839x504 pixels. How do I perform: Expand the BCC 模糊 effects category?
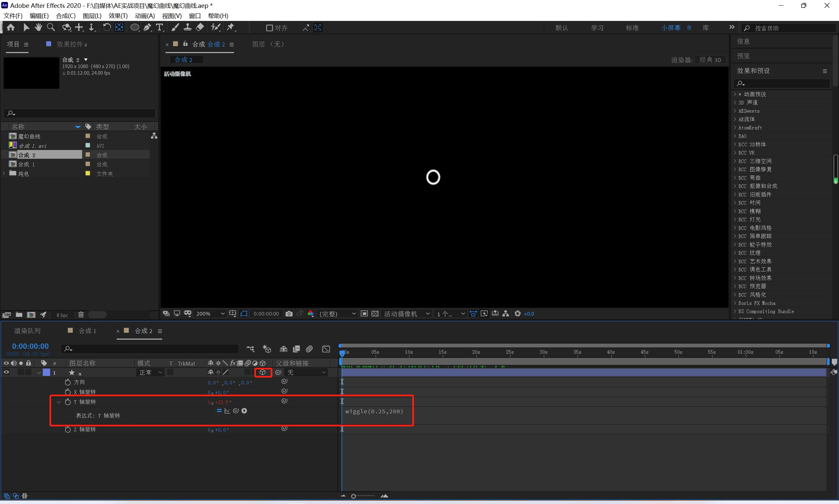click(x=735, y=211)
